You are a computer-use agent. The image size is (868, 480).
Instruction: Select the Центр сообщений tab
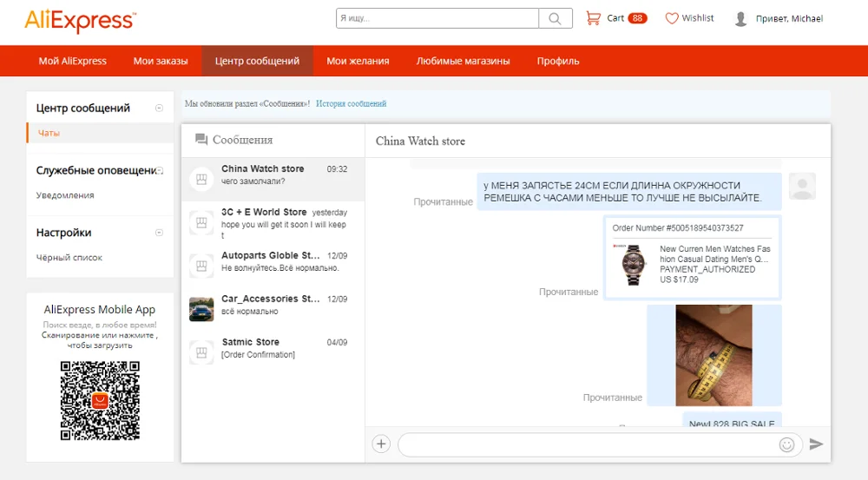258,61
